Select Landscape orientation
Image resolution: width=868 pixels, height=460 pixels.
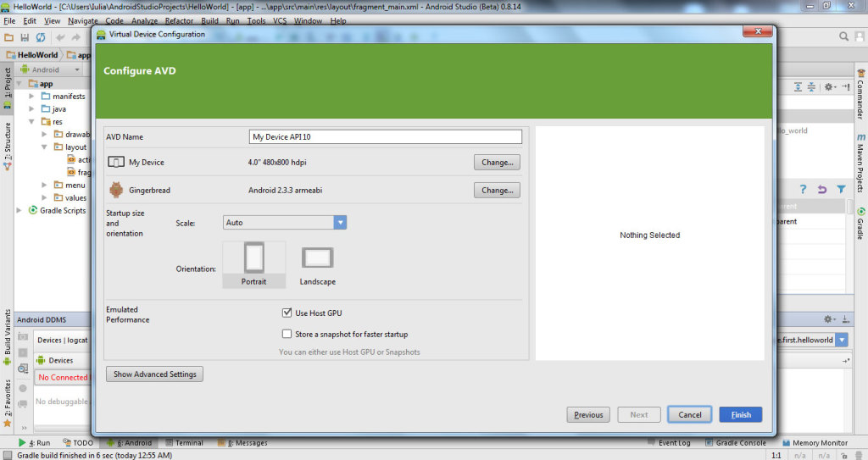click(x=317, y=267)
